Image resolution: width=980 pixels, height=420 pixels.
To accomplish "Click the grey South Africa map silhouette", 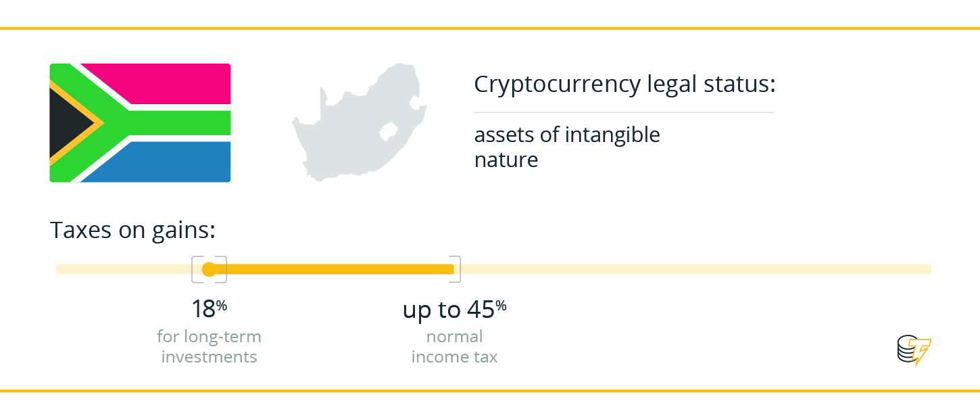I will click(x=359, y=122).
